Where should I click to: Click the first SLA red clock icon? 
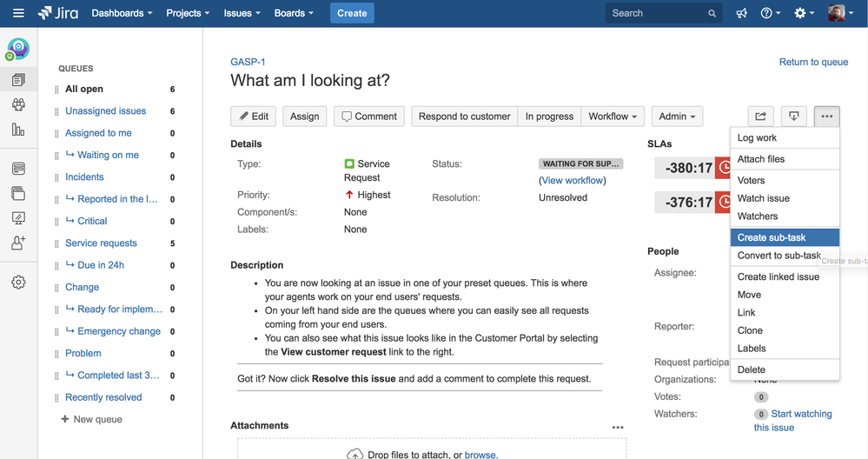[722, 168]
